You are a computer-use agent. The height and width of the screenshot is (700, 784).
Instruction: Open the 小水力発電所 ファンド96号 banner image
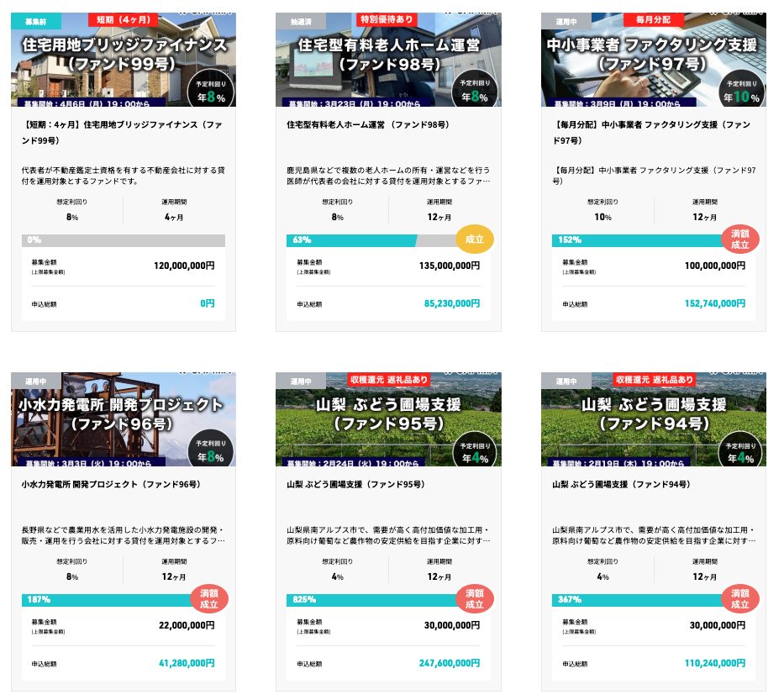124,419
